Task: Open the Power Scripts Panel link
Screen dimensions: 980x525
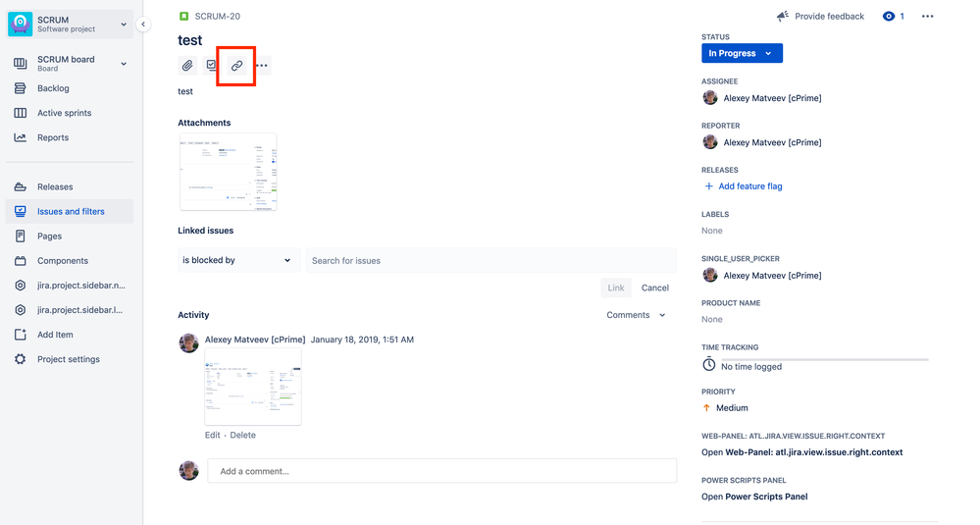Action: tap(754, 497)
